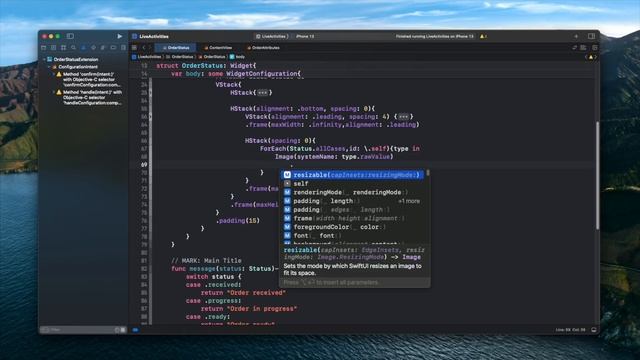Open editor options lines icon
Image resolution: width=640 pixels, height=360 pixels.
coord(584,48)
